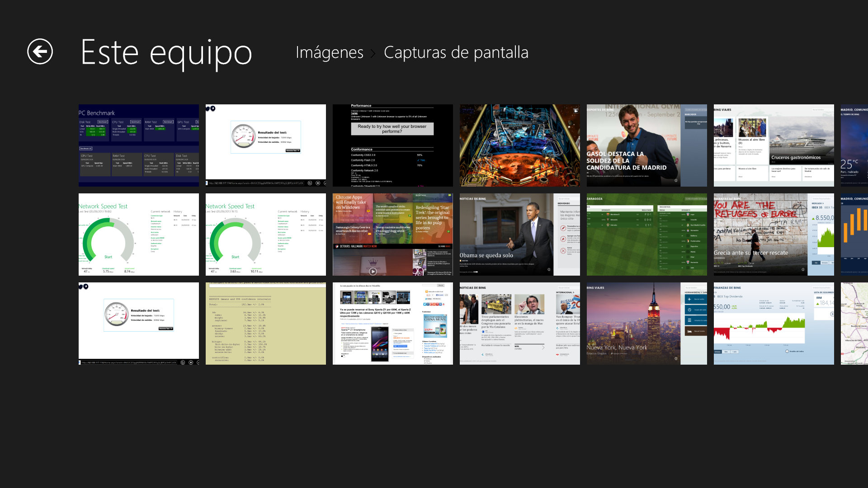The height and width of the screenshot is (488, 868).
Task: Select the Grecia ante su tercer rescate thumbnail
Action: [774, 235]
